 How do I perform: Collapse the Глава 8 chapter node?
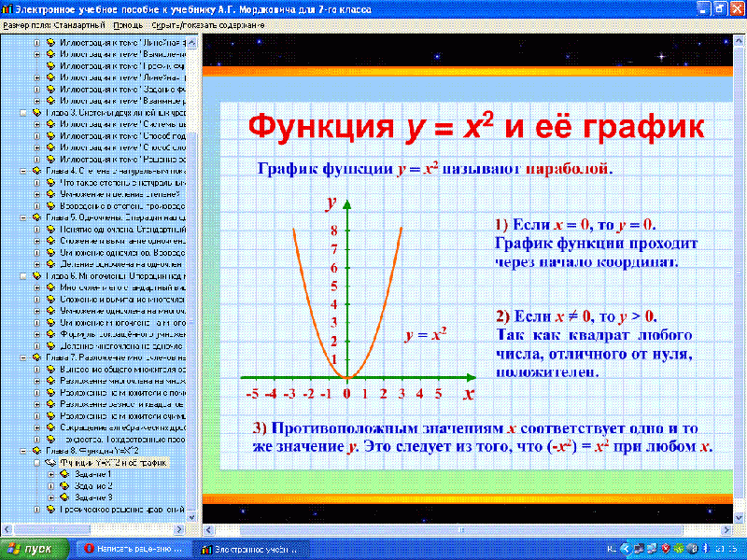pyautogui.click(x=23, y=452)
